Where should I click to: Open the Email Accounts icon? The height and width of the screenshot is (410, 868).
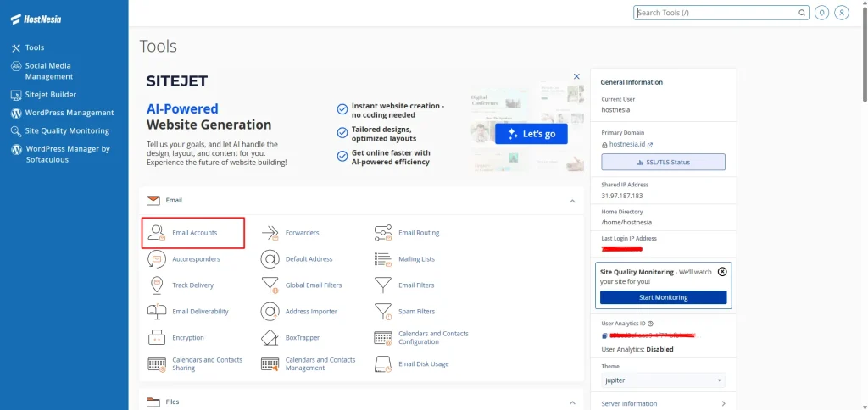point(157,233)
